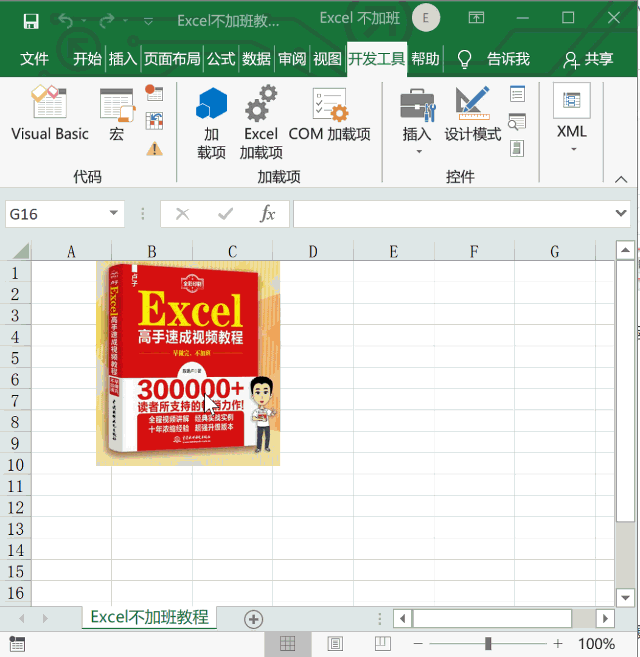Click the run dialog icon
This screenshot has width=640, height=657.
tap(517, 149)
